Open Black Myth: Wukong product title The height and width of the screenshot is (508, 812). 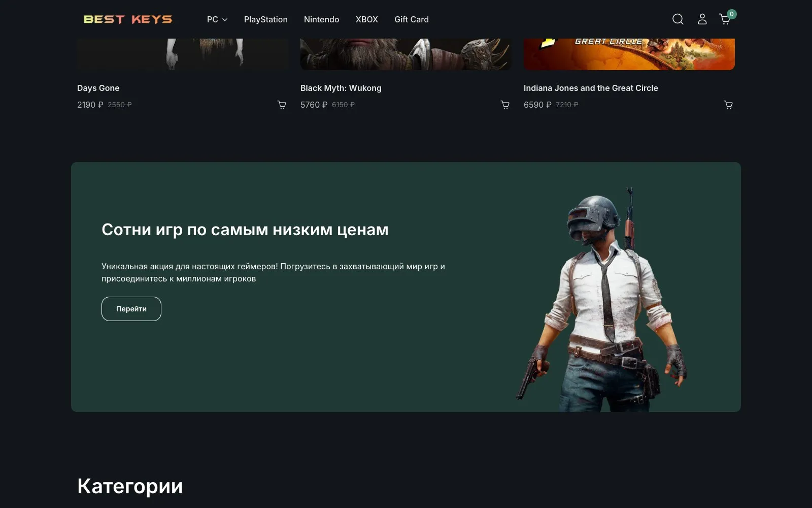click(341, 88)
